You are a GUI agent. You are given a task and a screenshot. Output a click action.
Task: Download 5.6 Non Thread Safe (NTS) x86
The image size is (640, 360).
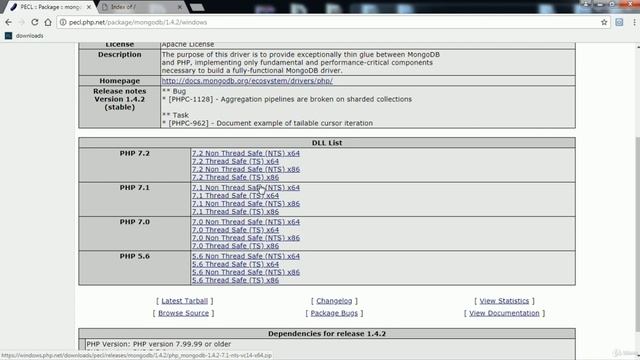246,272
